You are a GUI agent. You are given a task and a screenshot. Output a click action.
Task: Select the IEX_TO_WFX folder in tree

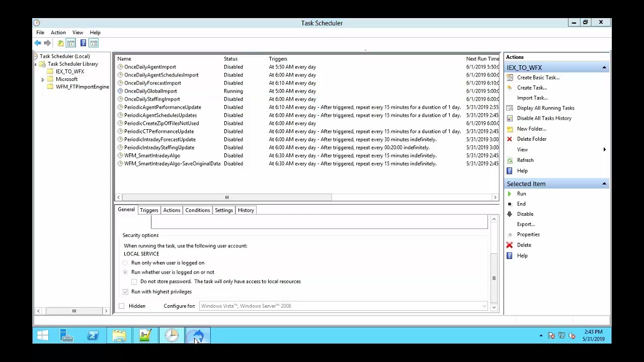coord(70,72)
